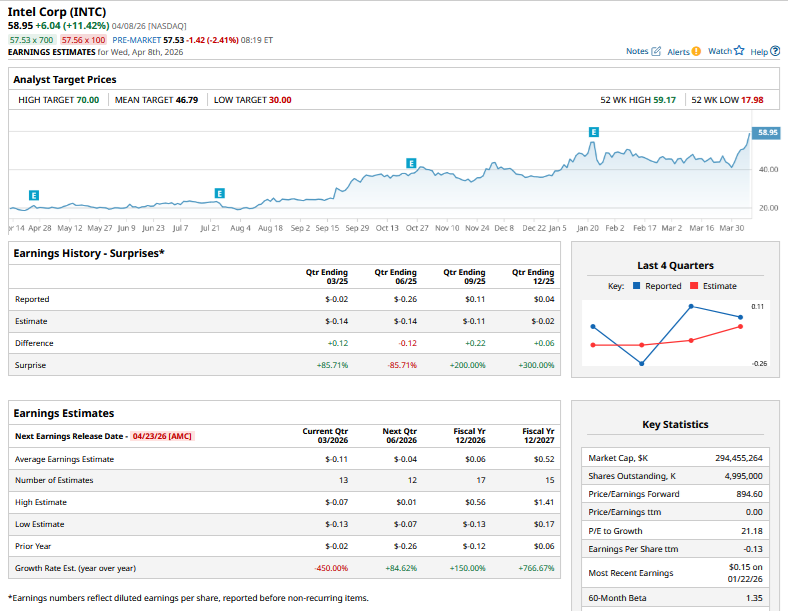This screenshot has height=611, width=788.
Task: Click the blue Reported legend swatch
Action: coord(636,286)
